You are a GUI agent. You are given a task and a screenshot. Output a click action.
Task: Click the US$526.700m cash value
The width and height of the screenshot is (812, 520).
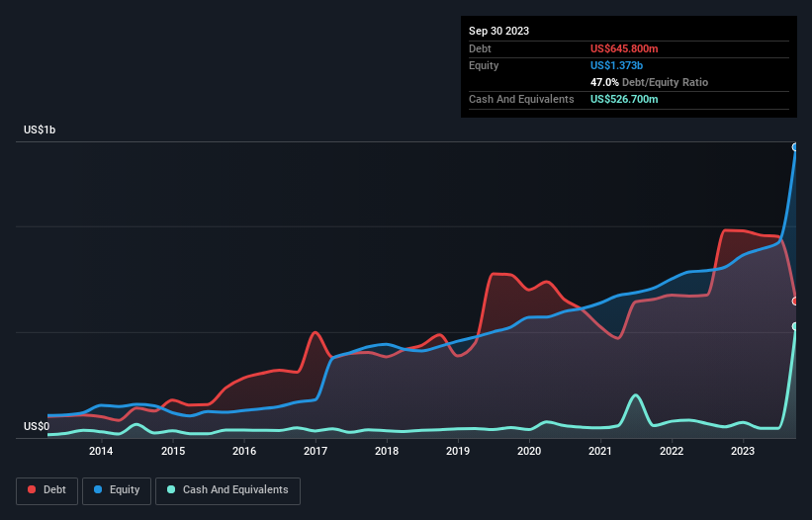(x=624, y=99)
